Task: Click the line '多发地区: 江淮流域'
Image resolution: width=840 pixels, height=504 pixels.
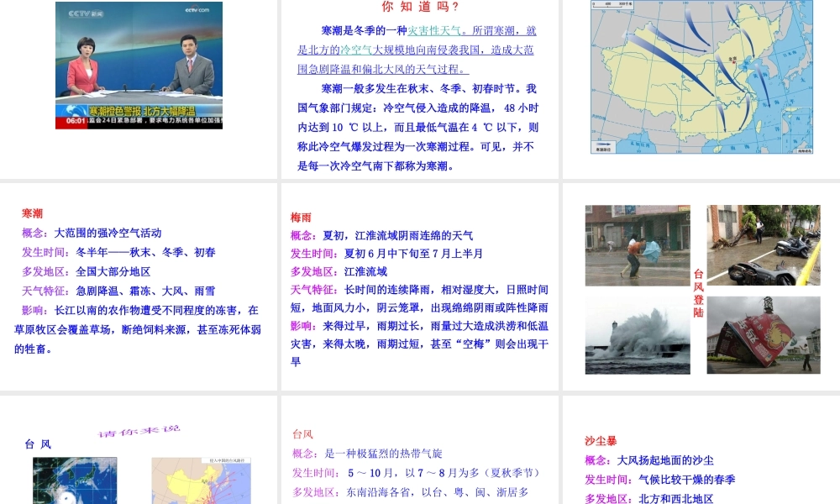Action: pos(339,271)
